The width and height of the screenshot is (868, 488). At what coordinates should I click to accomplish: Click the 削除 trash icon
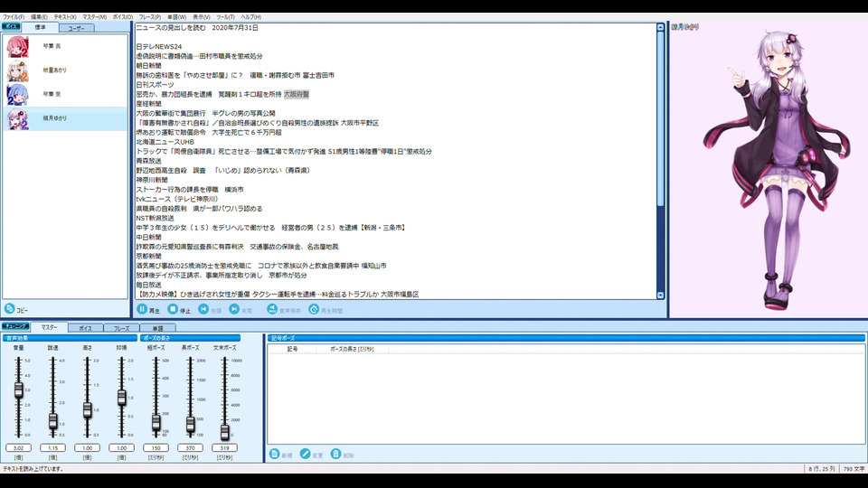click(x=335, y=454)
